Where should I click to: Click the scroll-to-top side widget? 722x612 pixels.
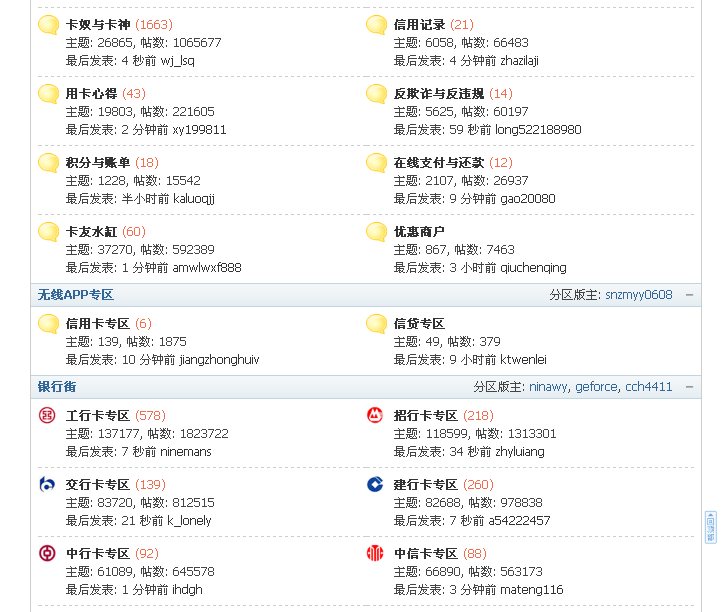click(x=711, y=526)
